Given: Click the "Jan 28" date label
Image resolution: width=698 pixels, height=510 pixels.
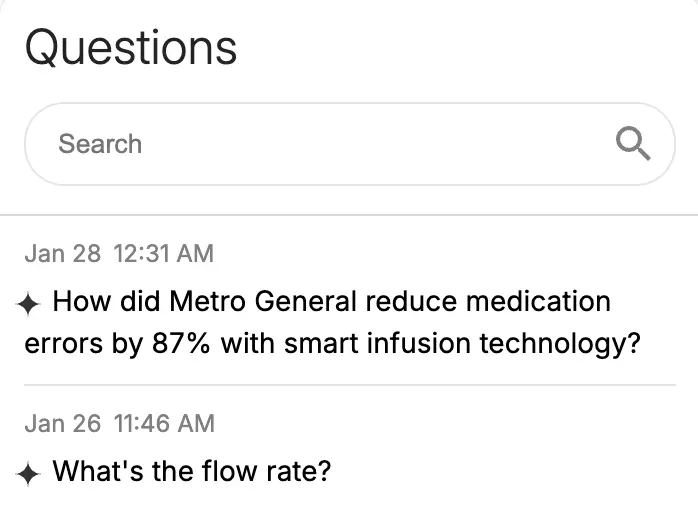Looking at the screenshot, I should pos(63,253).
